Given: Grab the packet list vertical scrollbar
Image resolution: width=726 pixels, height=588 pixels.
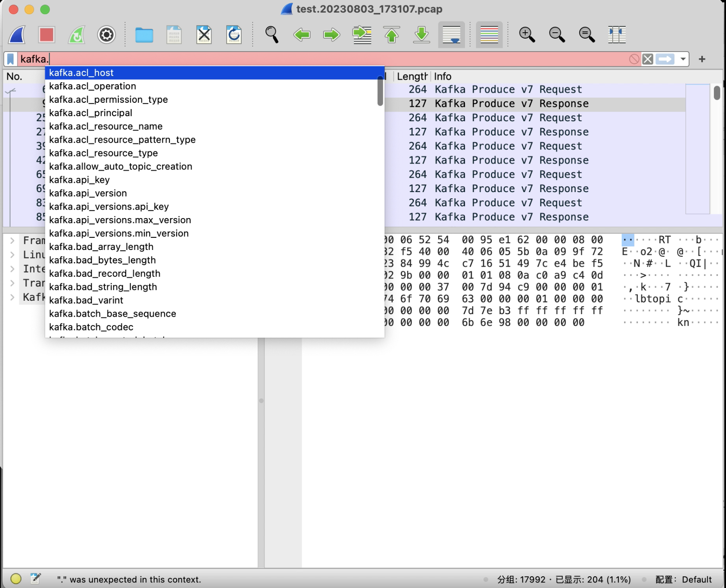Looking at the screenshot, I should (x=717, y=92).
